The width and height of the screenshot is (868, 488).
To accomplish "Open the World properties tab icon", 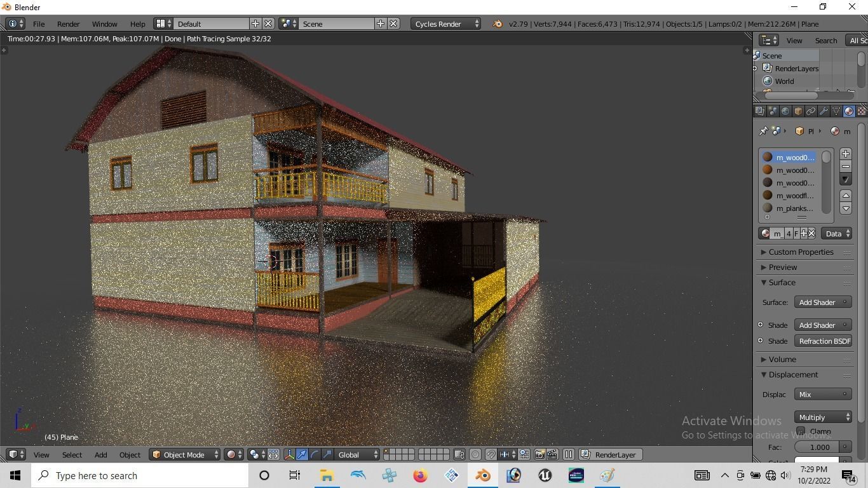I will (785, 111).
